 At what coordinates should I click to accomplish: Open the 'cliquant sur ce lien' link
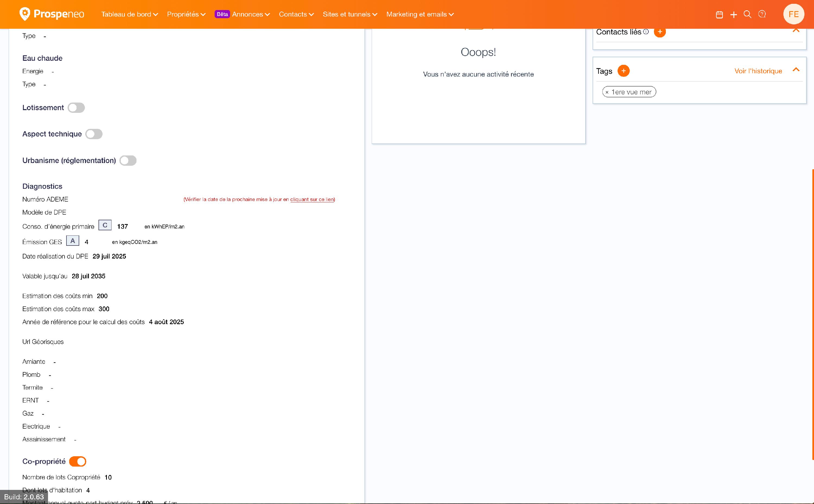(x=312, y=199)
